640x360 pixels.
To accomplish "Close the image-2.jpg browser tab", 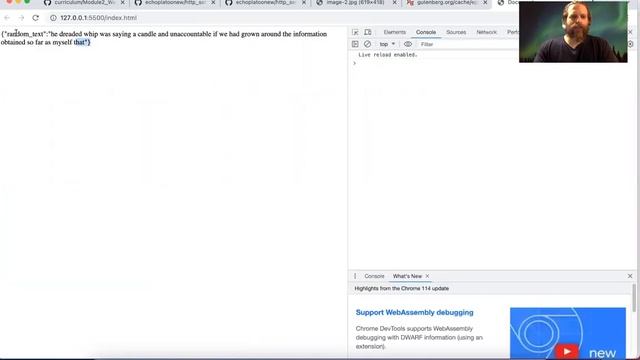I will (394, 2).
